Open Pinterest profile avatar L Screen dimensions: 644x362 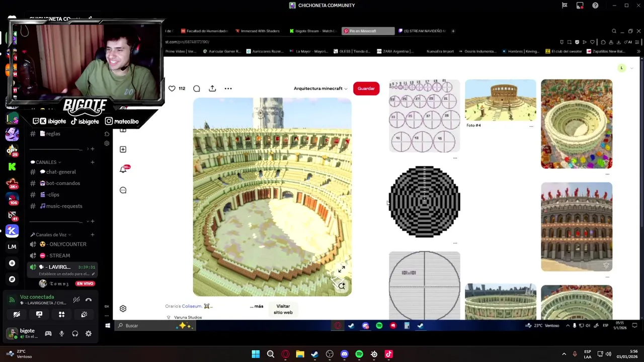point(622,68)
